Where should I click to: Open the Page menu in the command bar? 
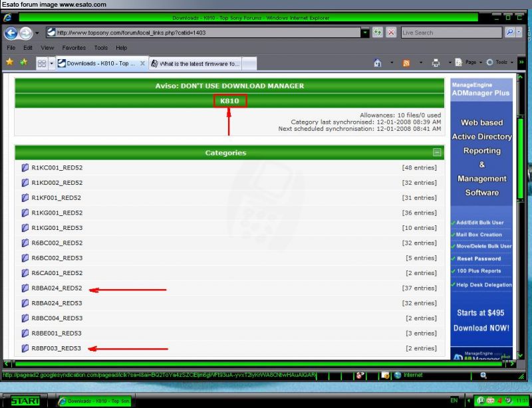(469, 62)
